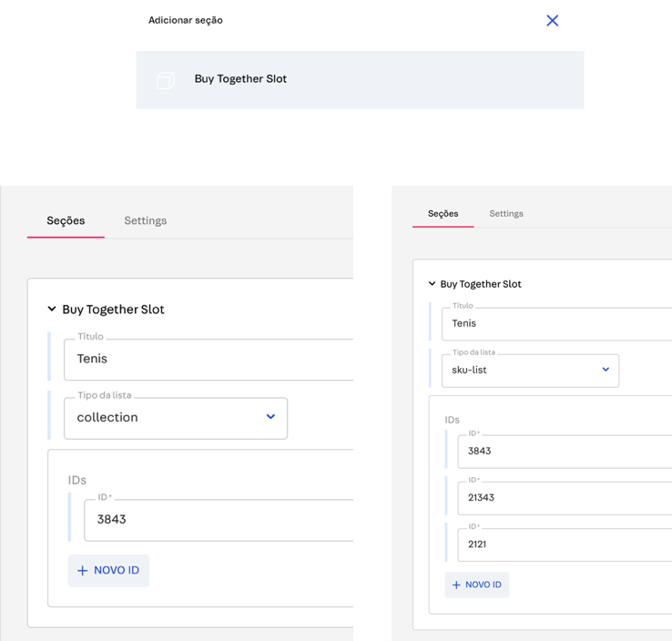Click the ID field containing 21343
Viewport: 672px width, 641px height.
[x=565, y=498]
